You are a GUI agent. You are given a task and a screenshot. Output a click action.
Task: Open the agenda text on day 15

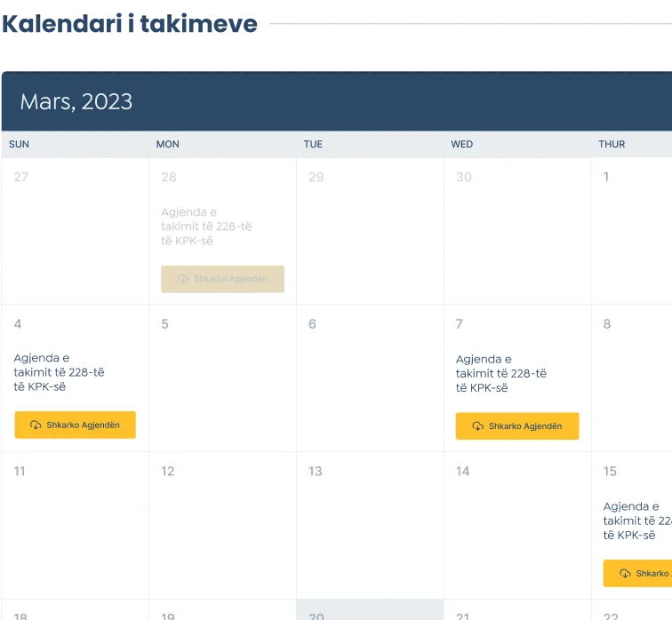[637, 521]
